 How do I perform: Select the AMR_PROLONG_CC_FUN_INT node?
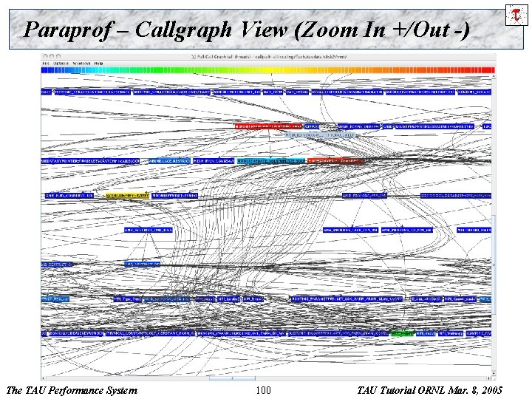[x=407, y=230]
